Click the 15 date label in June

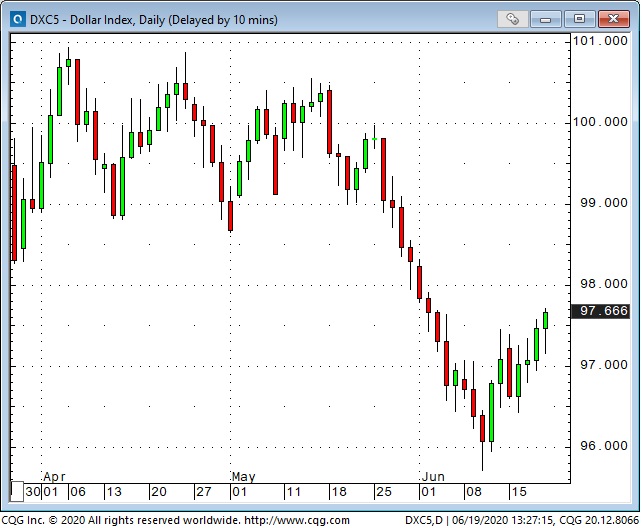pos(519,492)
